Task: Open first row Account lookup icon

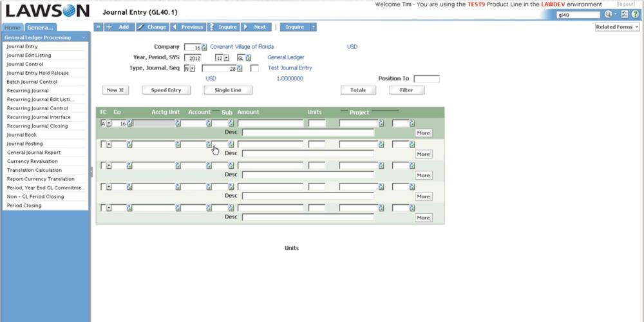Action: click(x=209, y=124)
